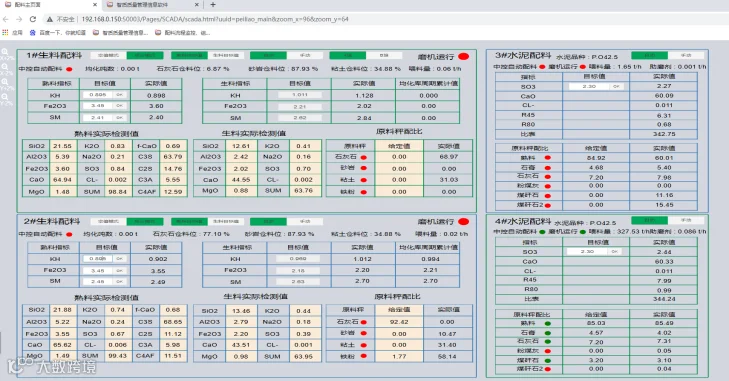This screenshot has height=381, width=729.
Task: Click the X+2% zoom-in magnifier icon
Action: [5, 52]
